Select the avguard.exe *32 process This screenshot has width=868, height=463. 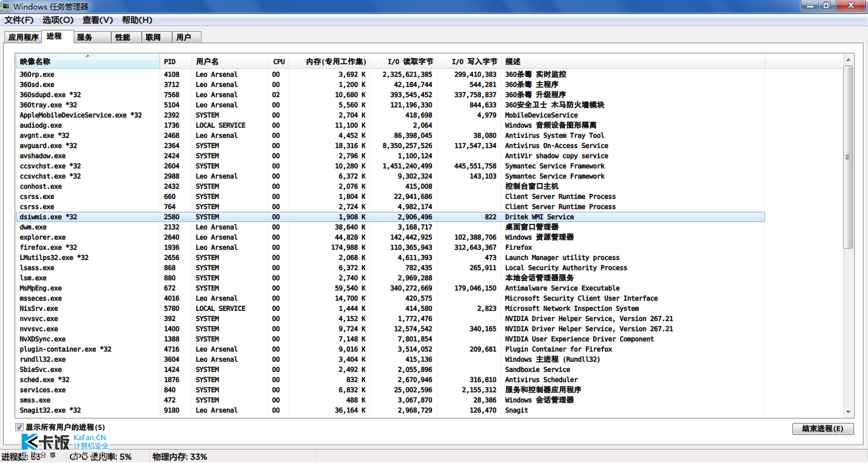pyautogui.click(x=390, y=146)
